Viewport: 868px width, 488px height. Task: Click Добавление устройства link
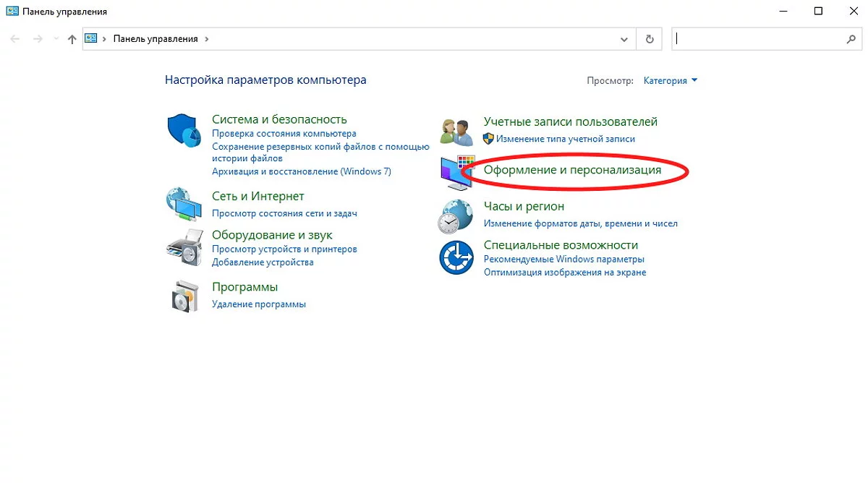263,262
